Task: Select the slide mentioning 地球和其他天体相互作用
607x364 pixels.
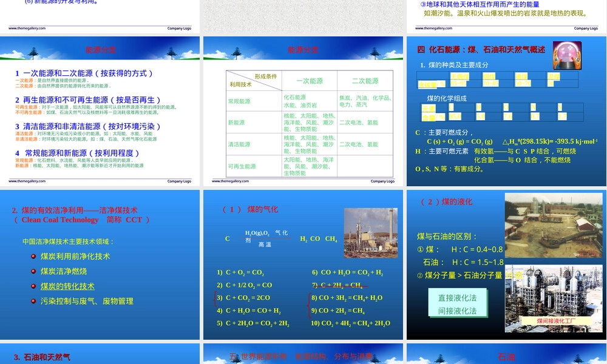Action: (x=506, y=16)
